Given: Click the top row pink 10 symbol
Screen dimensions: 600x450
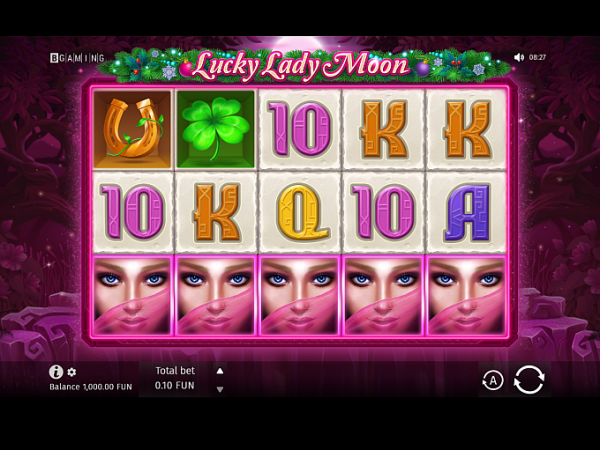Looking at the screenshot, I should click(x=300, y=129).
